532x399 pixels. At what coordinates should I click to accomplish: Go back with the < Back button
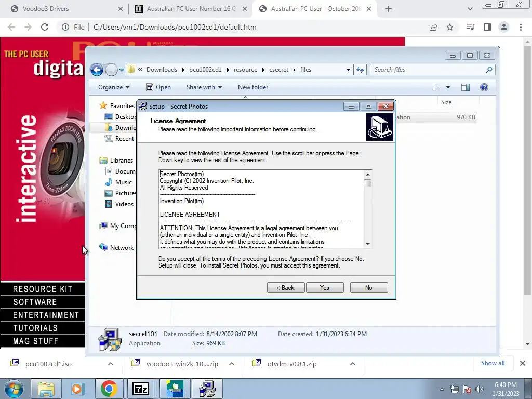(x=286, y=287)
